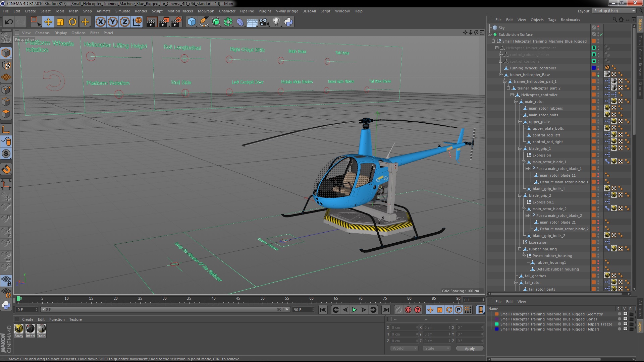
Task: Click the Object Manager search icon
Action: point(615,20)
